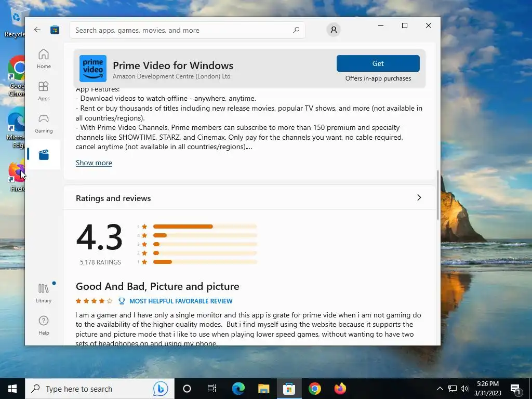Launch Google Chrome from taskbar
The width and height of the screenshot is (532, 399).
[x=314, y=389]
